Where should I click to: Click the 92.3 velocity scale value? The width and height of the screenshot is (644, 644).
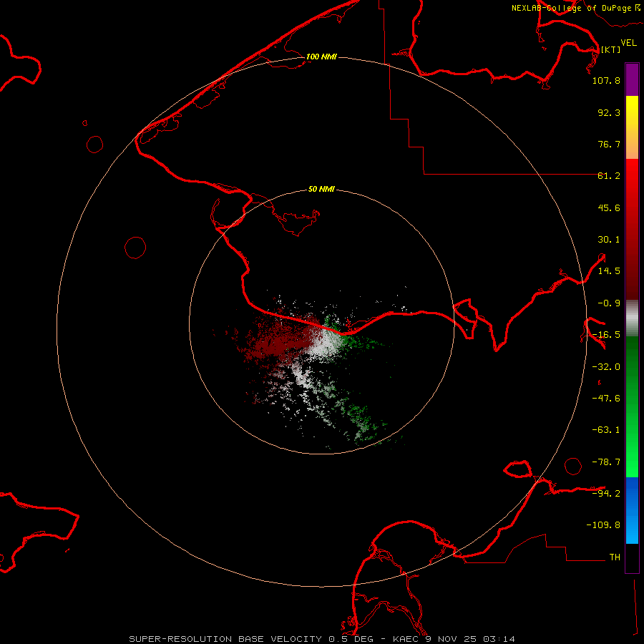609,112
